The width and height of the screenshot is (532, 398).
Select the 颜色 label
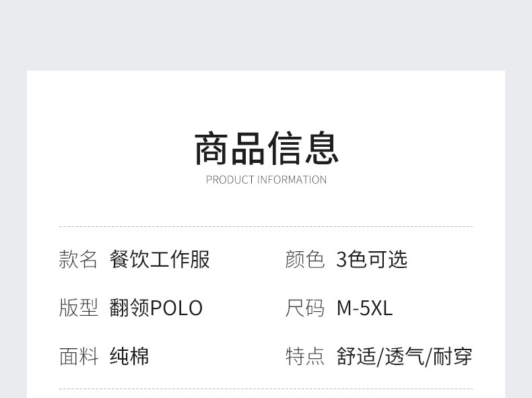coord(304,259)
